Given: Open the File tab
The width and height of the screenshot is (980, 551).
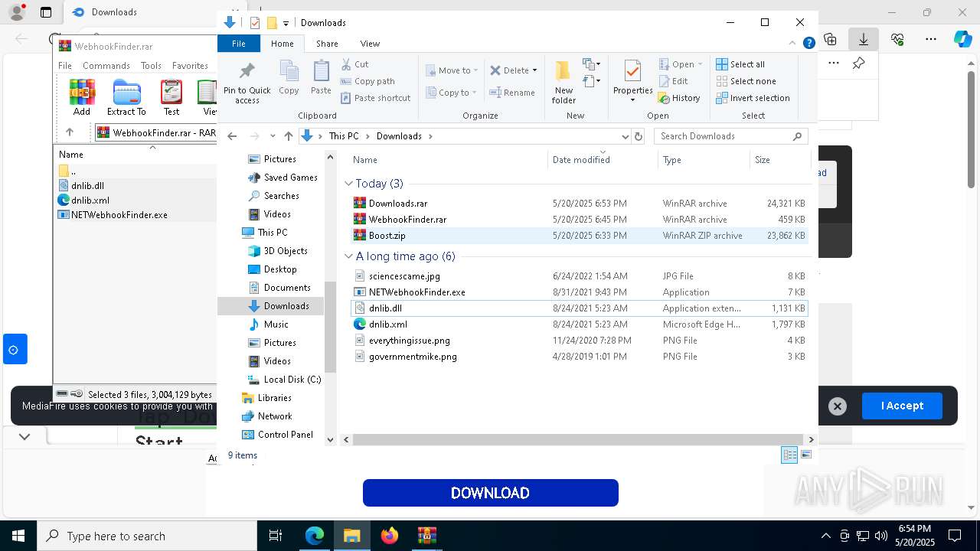Looking at the screenshot, I should 239,44.
